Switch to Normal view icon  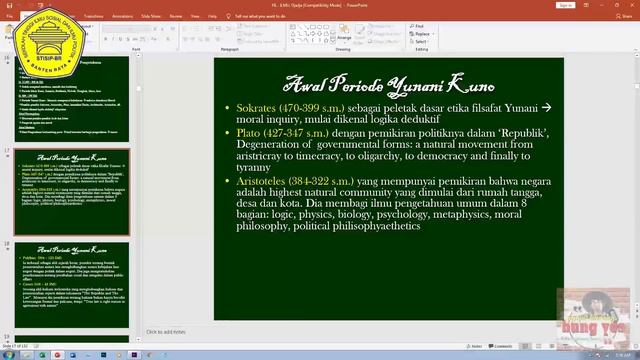525,346
